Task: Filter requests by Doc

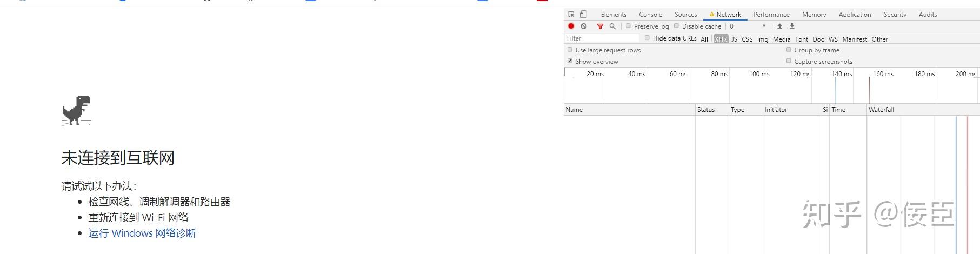Action: coord(818,39)
